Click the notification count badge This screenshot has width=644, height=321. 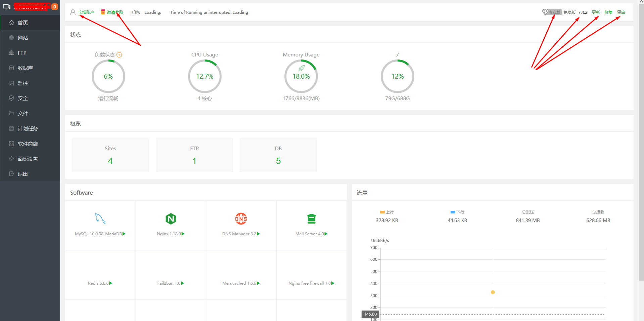(x=55, y=7)
